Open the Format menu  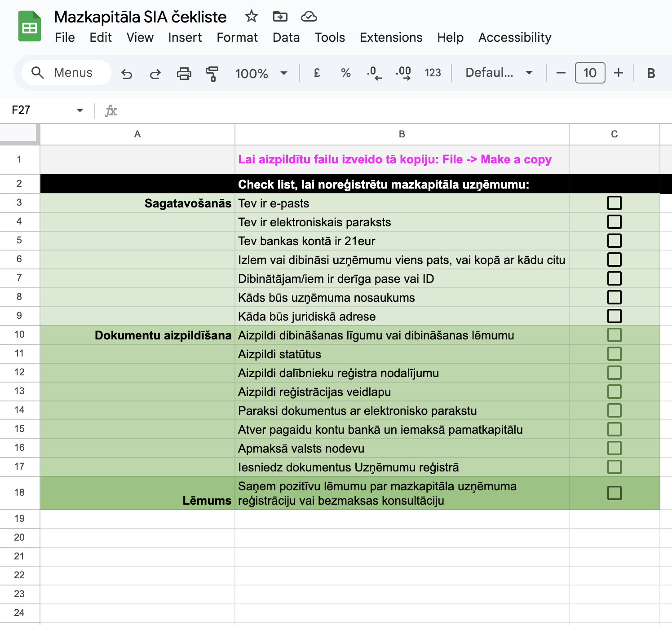[x=237, y=37]
